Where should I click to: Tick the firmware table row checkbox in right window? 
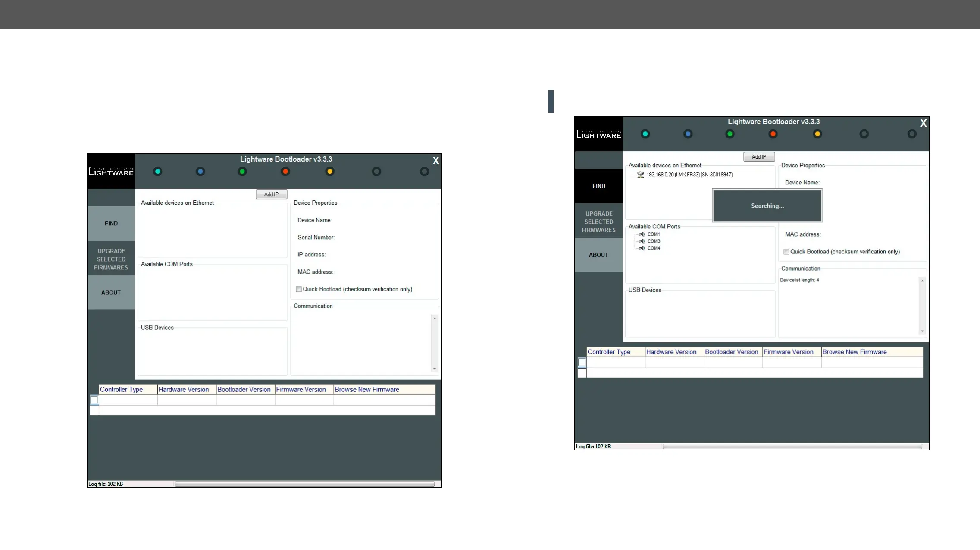(582, 362)
